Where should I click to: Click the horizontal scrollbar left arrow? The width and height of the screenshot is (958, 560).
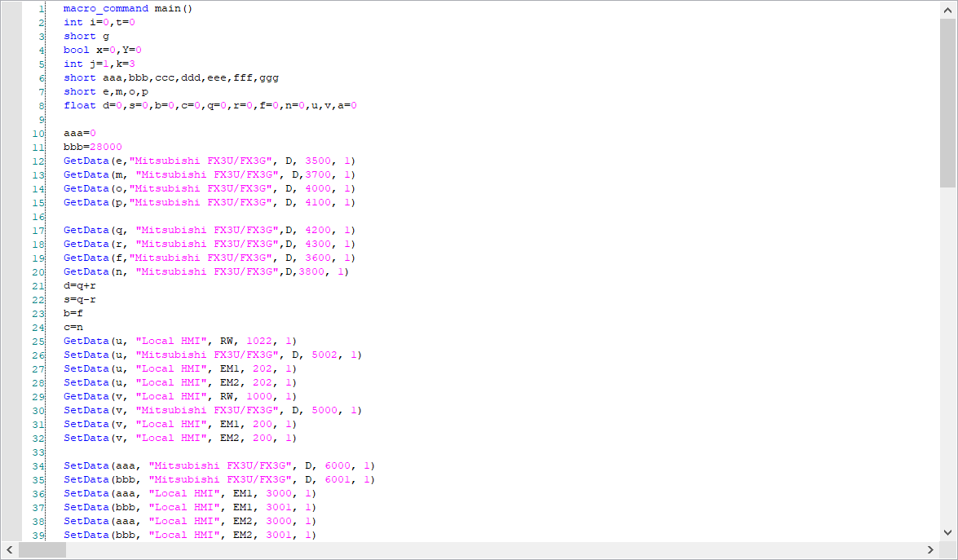coord(10,550)
